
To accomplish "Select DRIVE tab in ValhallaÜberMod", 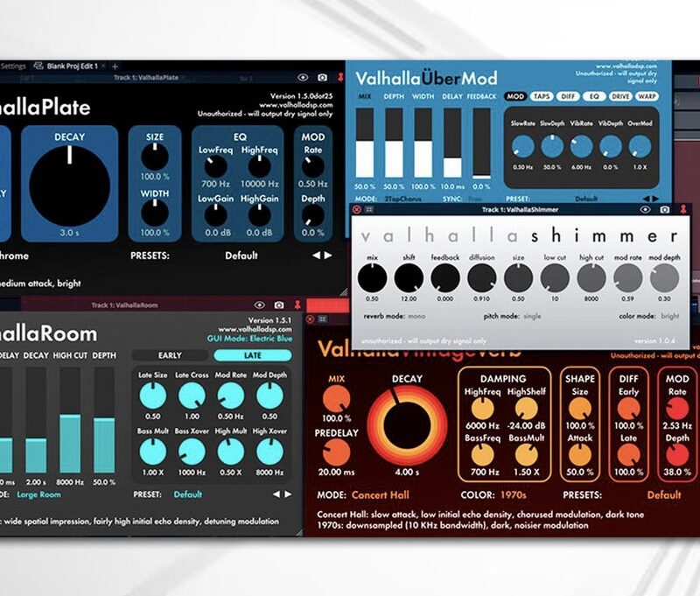I will (620, 96).
